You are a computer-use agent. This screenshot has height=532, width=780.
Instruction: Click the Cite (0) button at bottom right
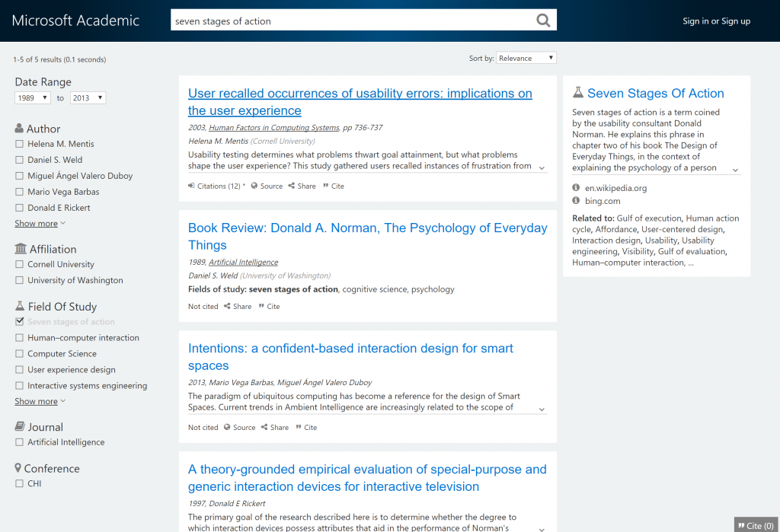pos(755,524)
